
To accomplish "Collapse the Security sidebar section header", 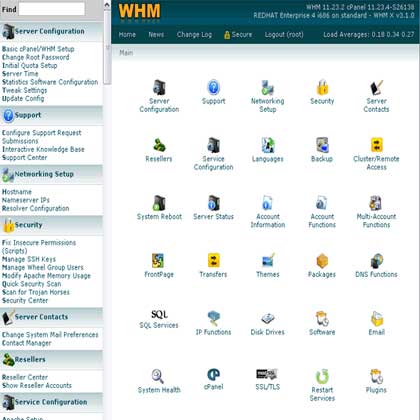I will tap(51, 225).
